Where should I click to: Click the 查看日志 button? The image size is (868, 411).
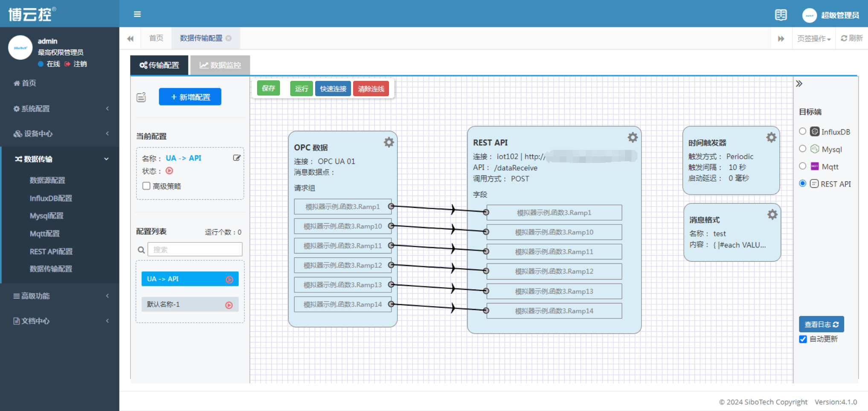click(822, 324)
